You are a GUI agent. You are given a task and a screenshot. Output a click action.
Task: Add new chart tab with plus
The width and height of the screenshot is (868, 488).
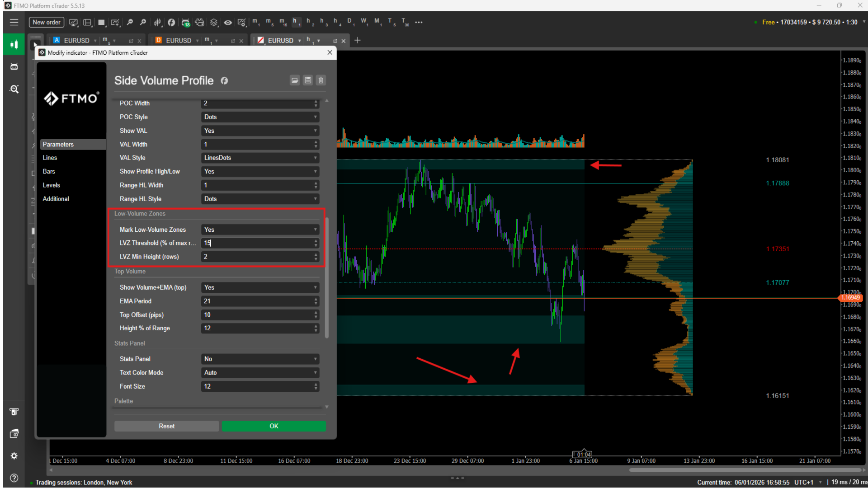coord(358,41)
